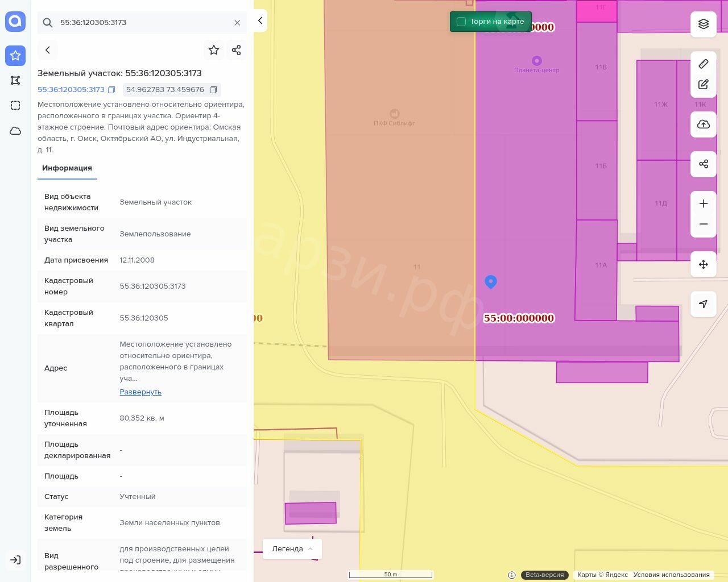Open 'Условия использования' link
728x582 pixels.
tap(671, 575)
